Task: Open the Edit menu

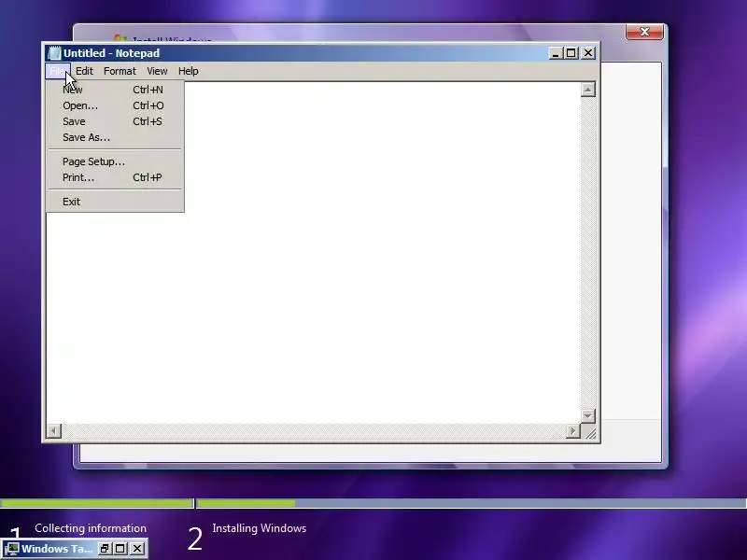Action: 84,71
